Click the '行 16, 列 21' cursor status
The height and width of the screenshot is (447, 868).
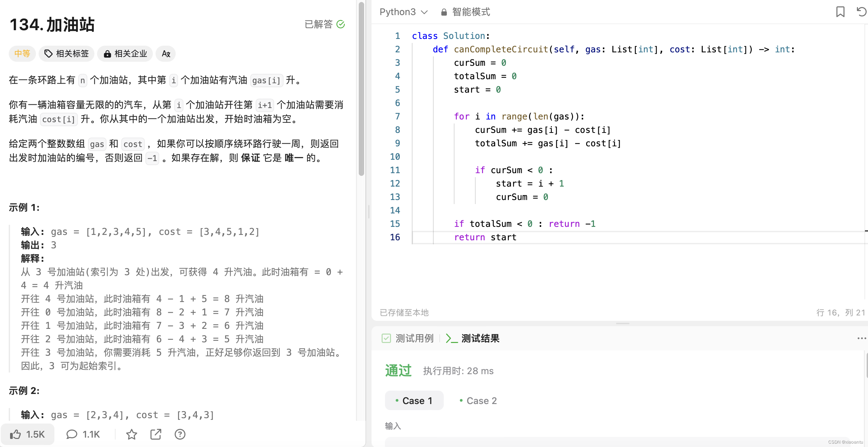840,312
